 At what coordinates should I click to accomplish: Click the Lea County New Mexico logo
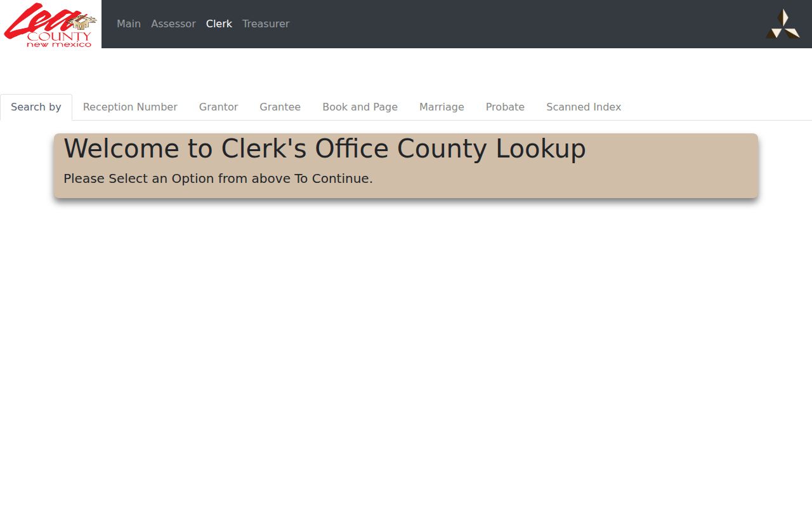[x=51, y=24]
